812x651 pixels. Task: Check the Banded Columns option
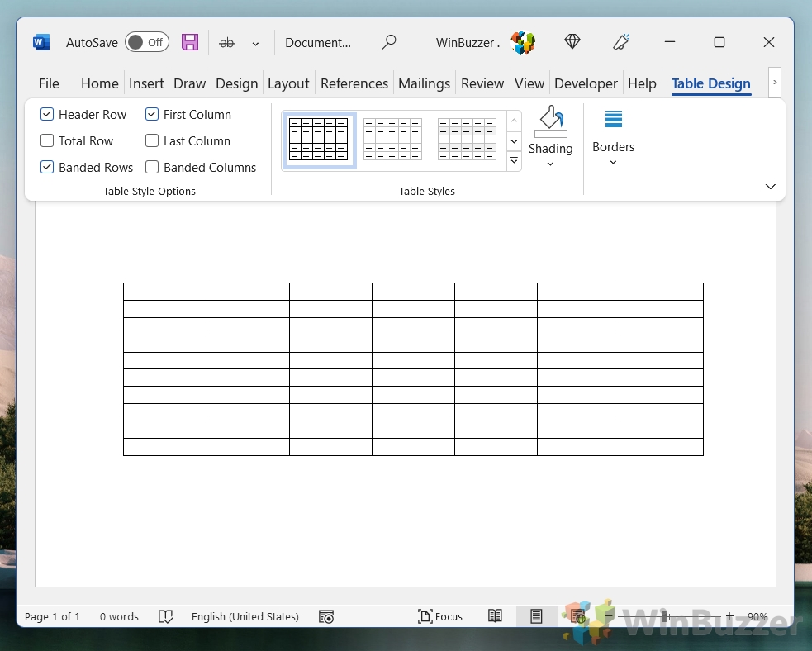pos(152,168)
